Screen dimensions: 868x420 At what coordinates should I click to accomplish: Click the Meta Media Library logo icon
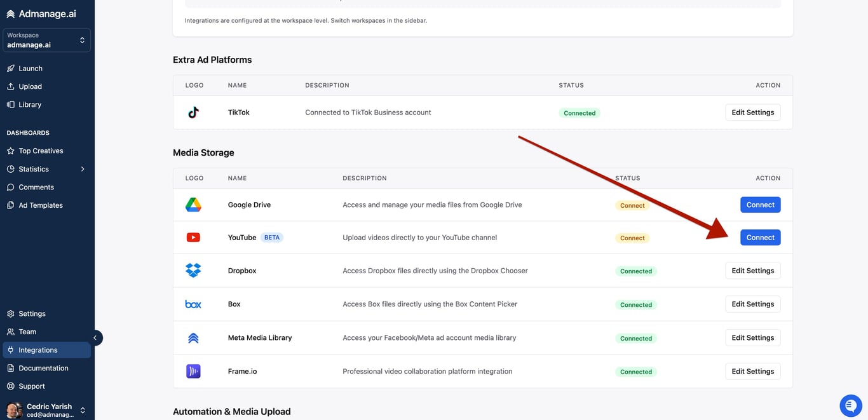193,338
